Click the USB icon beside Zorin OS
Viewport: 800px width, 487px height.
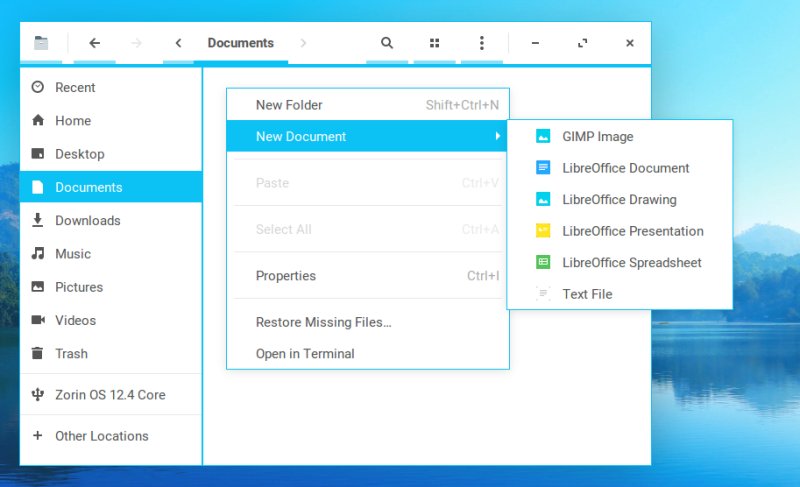click(37, 394)
